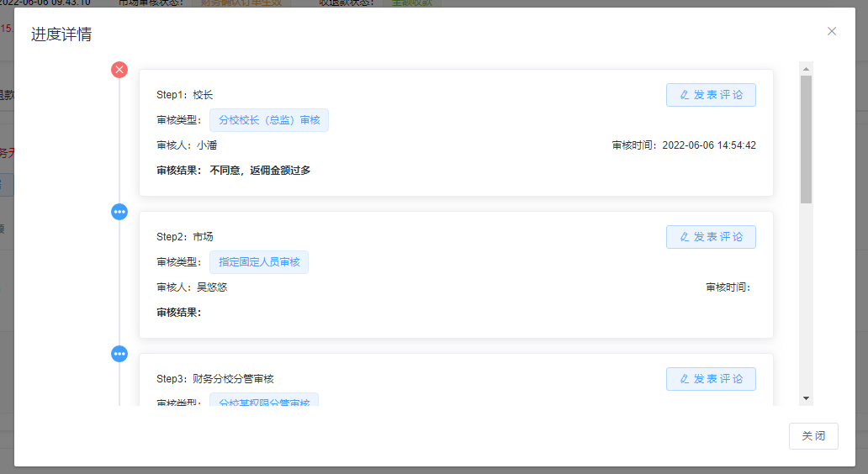Click the Step1 审核时间 timestamp

[708, 145]
